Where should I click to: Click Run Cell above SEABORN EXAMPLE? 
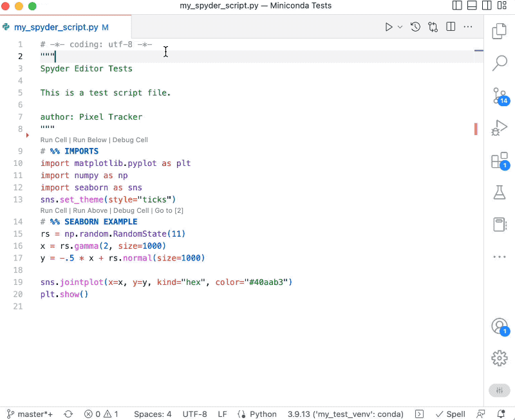point(53,210)
